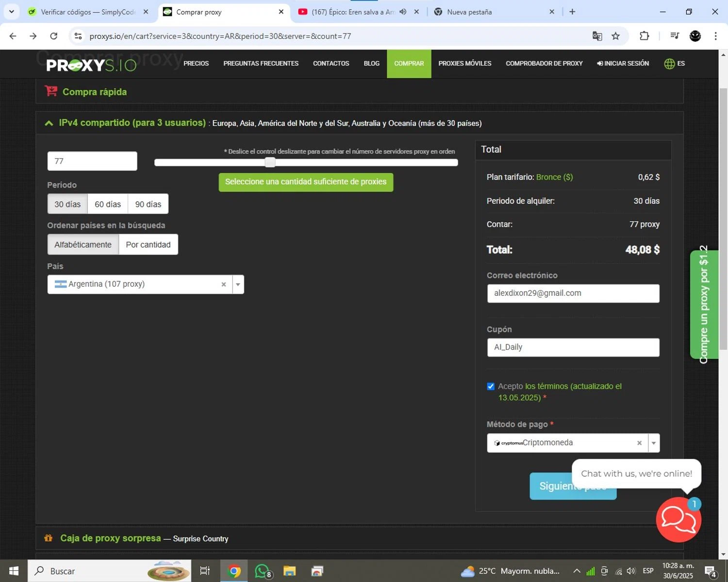Image resolution: width=728 pixels, height=582 pixels.
Task: Open the tab search dropdown arrow
Action: (11, 12)
